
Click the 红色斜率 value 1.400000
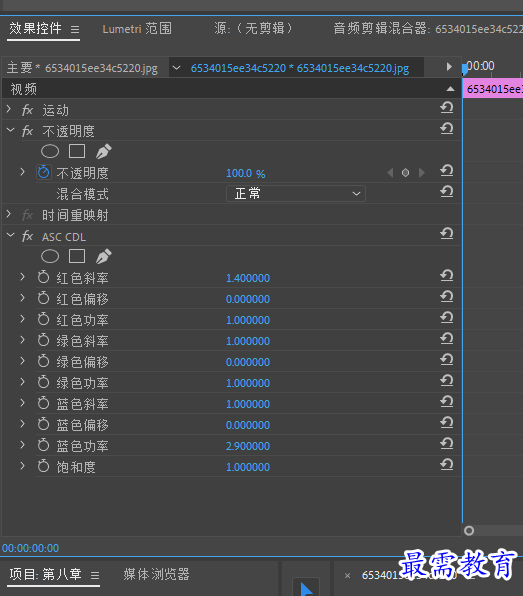[x=248, y=278]
